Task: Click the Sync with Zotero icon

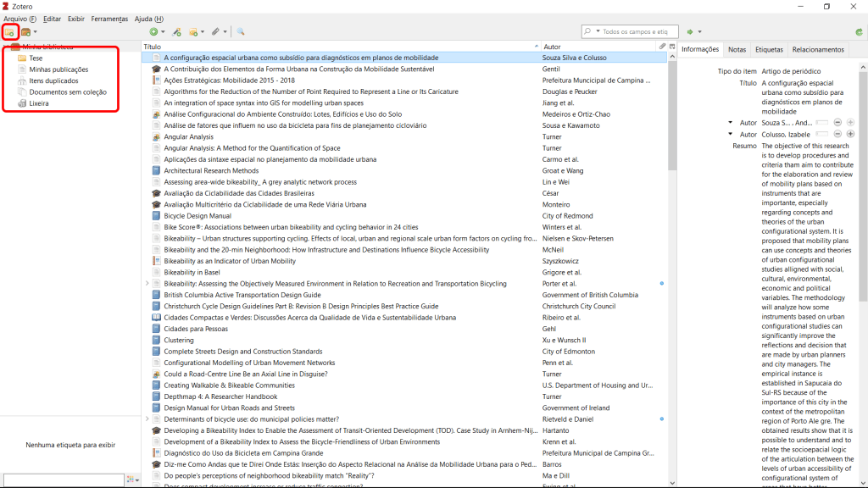Action: pyautogui.click(x=859, y=31)
